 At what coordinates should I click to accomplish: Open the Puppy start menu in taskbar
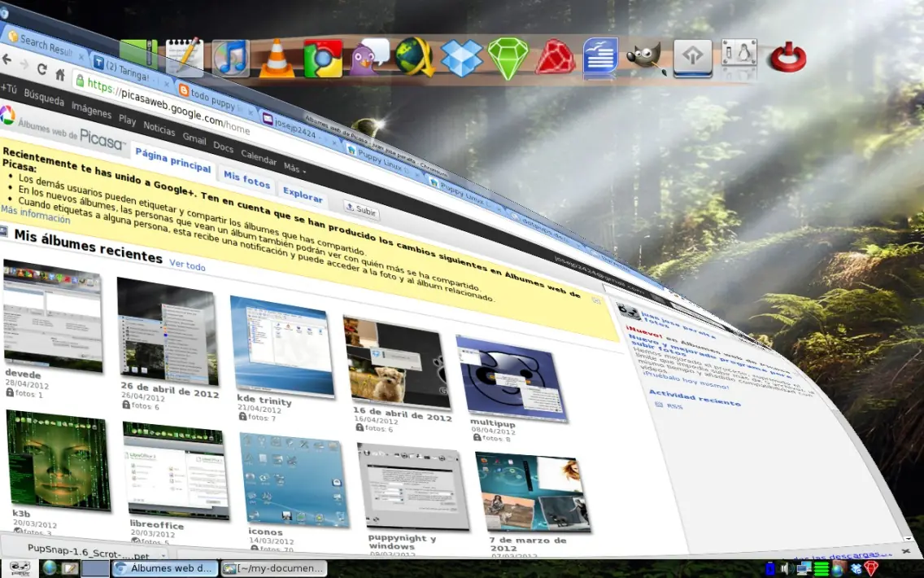20,568
